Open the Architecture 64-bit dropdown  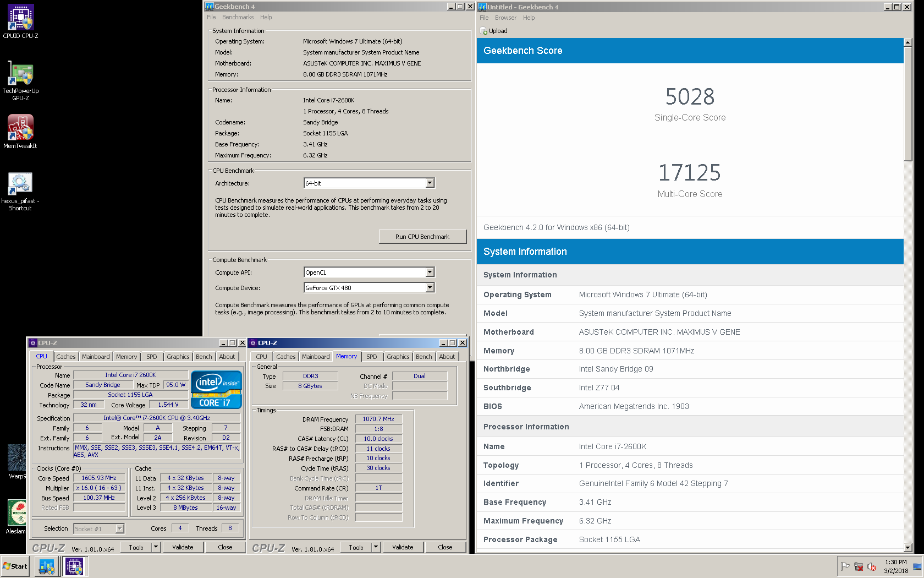tap(430, 183)
